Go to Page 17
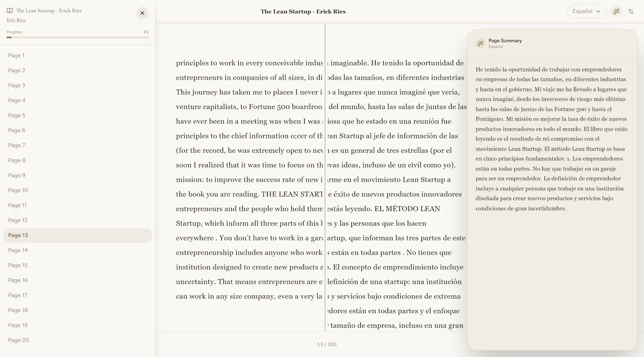The image size is (644, 357). [x=78, y=295]
